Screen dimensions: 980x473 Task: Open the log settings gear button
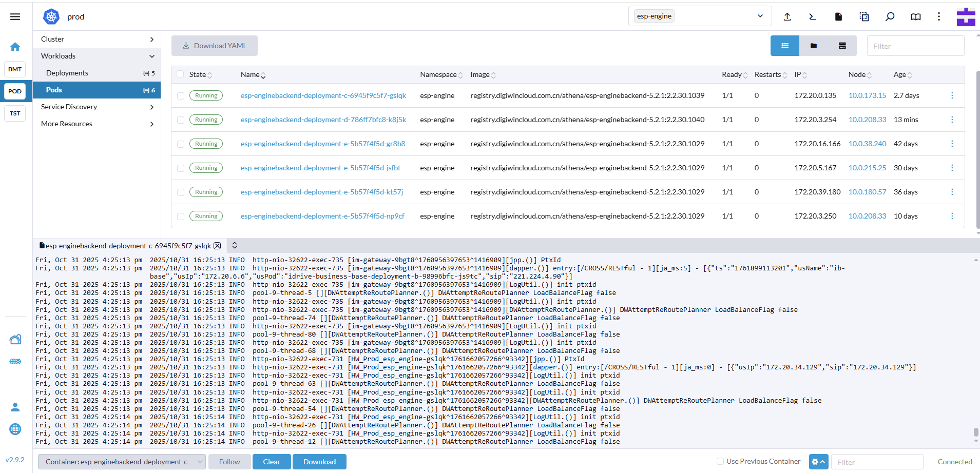click(x=818, y=462)
